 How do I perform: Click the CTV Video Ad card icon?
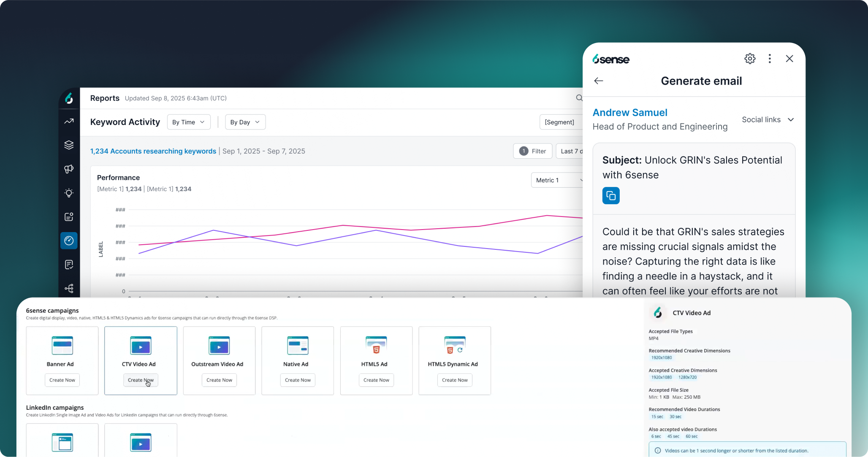[x=141, y=346]
